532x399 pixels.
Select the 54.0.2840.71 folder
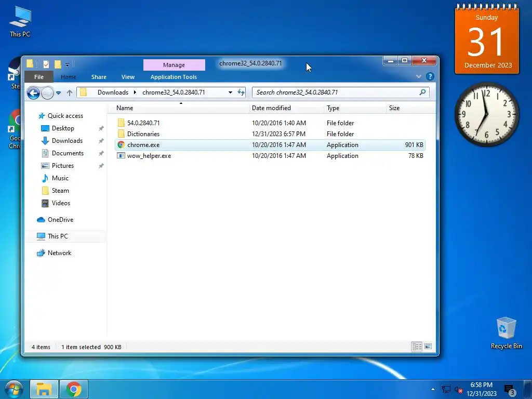tap(143, 123)
